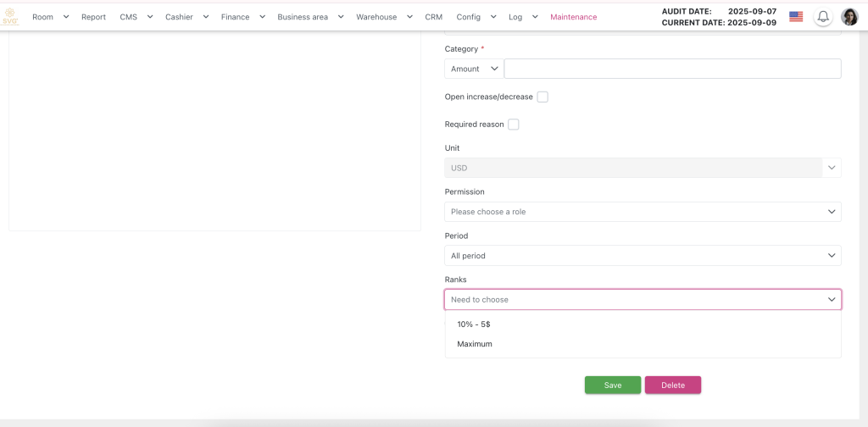868x427 pixels.
Task: Select the 10% - 5$ rank option
Action: click(474, 324)
